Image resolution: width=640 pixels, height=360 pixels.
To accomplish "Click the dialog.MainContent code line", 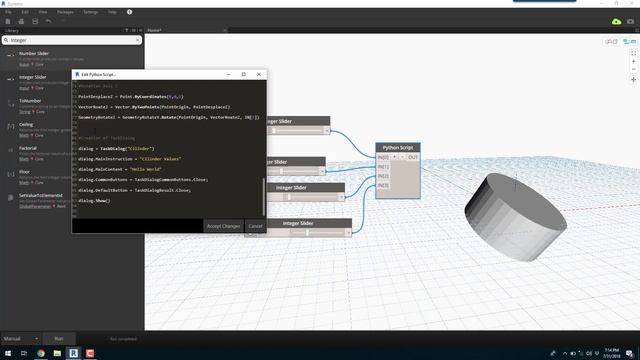I will (x=120, y=169).
